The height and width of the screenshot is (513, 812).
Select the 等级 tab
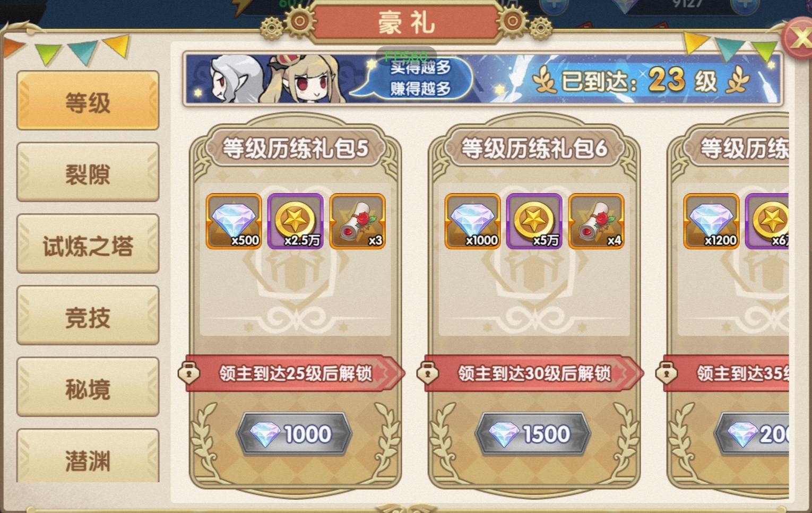pyautogui.click(x=88, y=101)
